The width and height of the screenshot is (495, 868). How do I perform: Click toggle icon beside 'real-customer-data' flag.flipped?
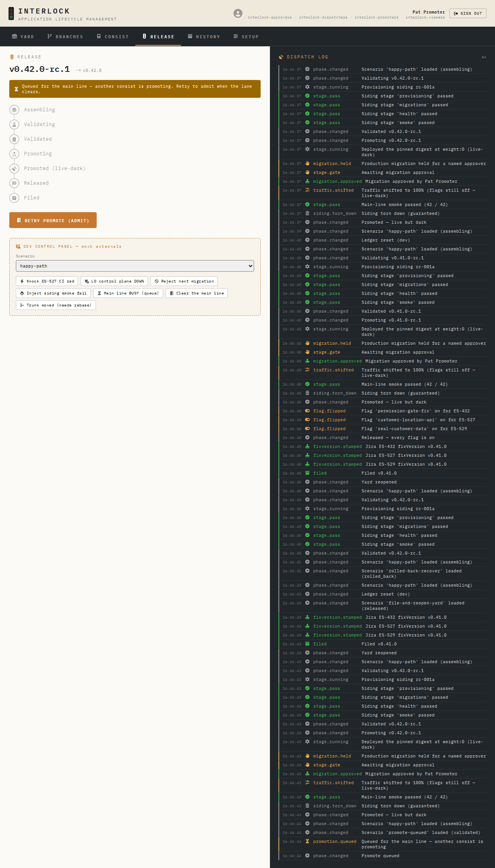pyautogui.click(x=307, y=429)
